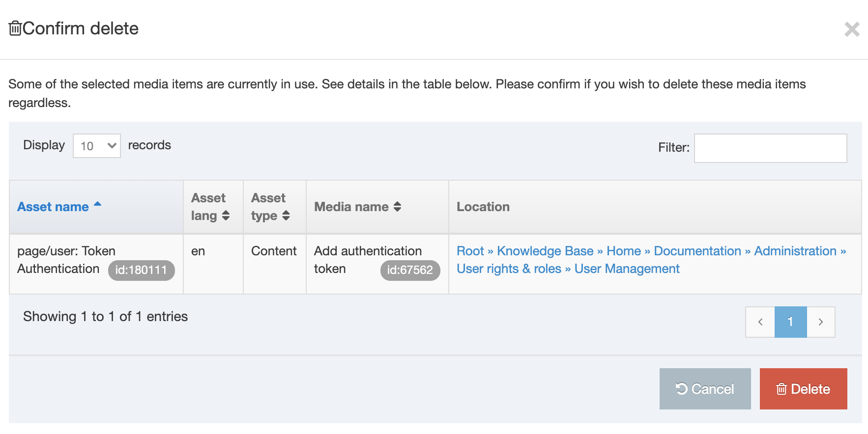Go to previous page with left chevron
The height and width of the screenshot is (434, 868).
click(760, 322)
